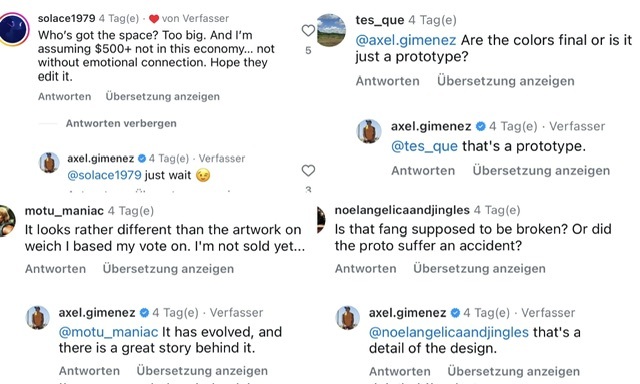Like axel.gimenez's 'just wait' reply
This screenshot has height=384, width=640.
tap(308, 170)
